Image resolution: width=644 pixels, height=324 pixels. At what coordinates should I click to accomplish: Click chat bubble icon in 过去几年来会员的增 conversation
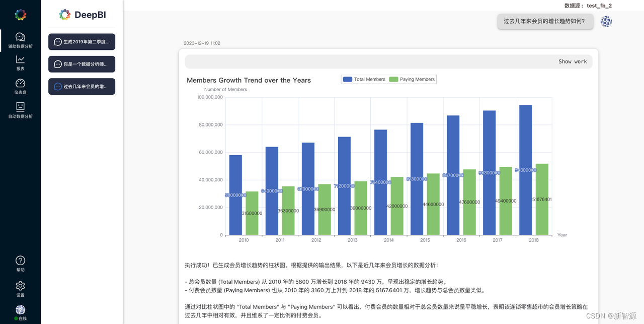click(x=58, y=86)
